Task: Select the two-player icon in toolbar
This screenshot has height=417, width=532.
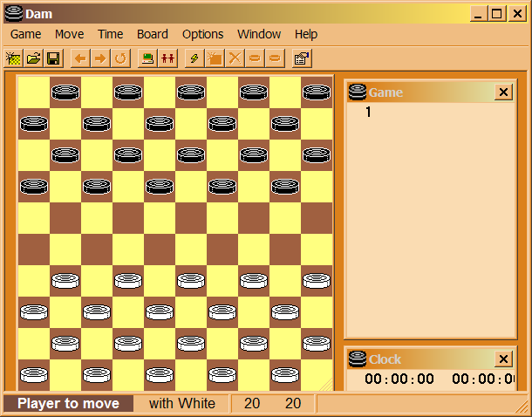Action: pyautogui.click(x=168, y=58)
